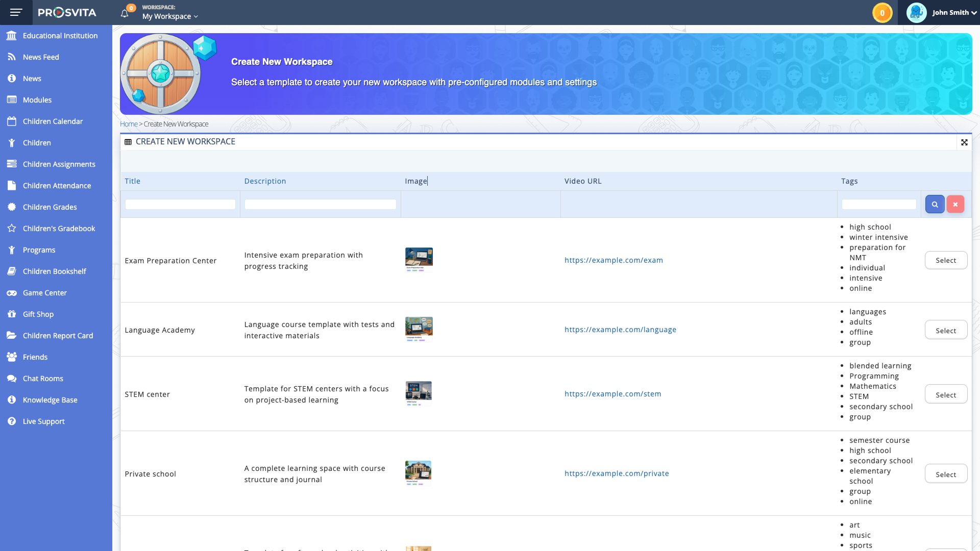The width and height of the screenshot is (980, 551).
Task: Open the notifications bell
Action: pyautogui.click(x=125, y=13)
